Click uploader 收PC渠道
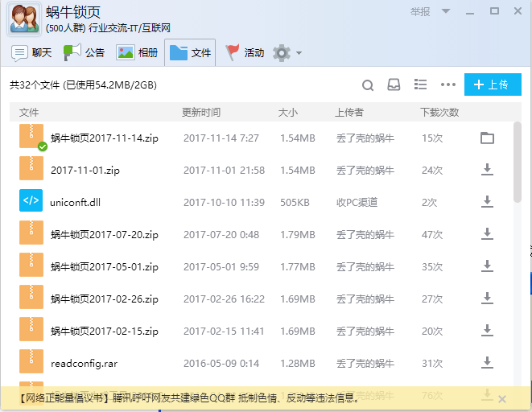The width and height of the screenshot is (532, 412). coord(357,203)
